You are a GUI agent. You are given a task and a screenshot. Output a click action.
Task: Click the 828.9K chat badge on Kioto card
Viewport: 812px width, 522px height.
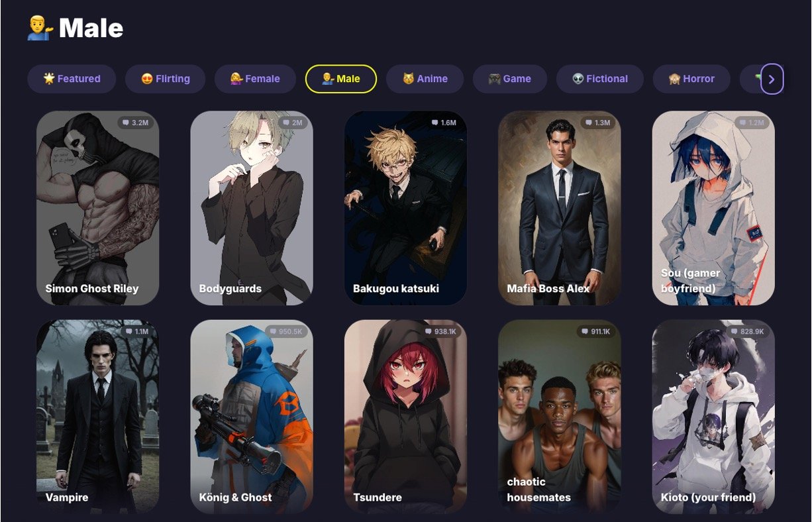tap(748, 331)
